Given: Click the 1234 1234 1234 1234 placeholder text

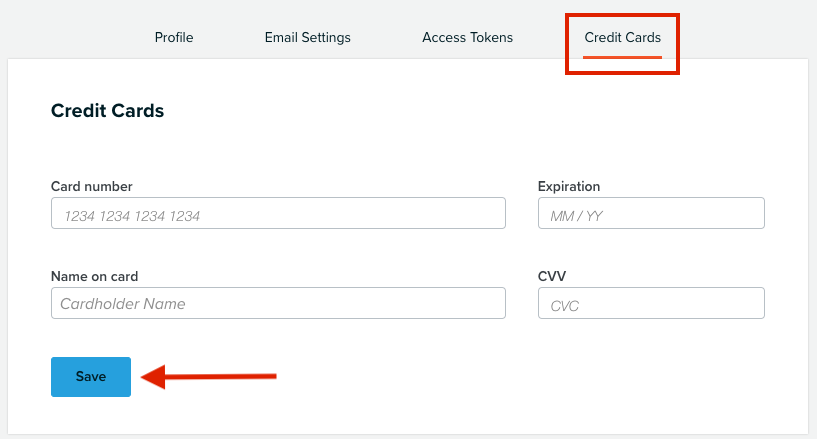Looking at the screenshot, I should [132, 216].
